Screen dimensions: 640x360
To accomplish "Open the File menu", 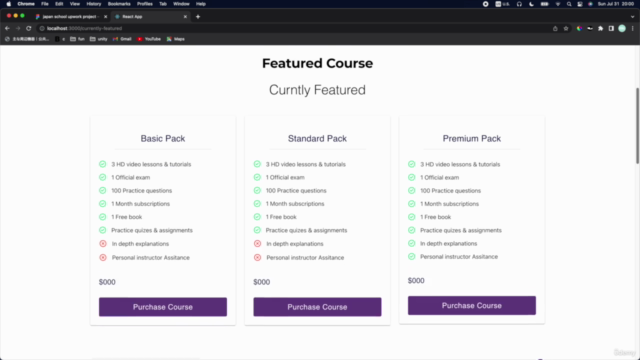I will coord(45,4).
